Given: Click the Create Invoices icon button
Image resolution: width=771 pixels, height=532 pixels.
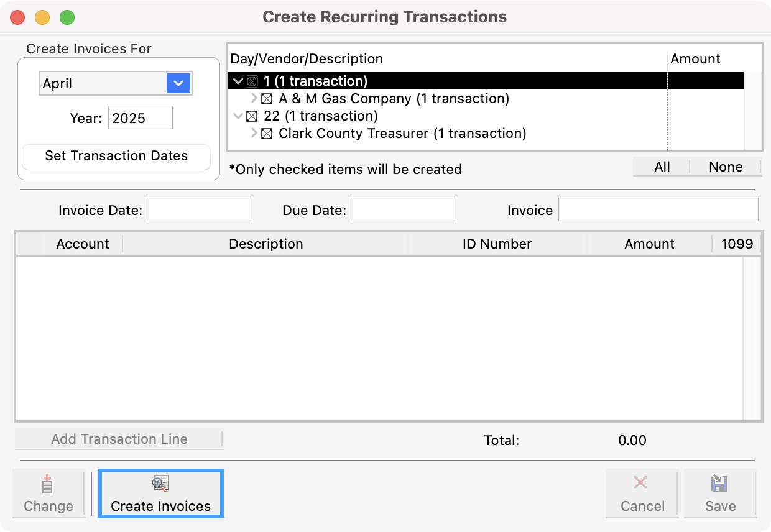Looking at the screenshot, I should click(160, 494).
